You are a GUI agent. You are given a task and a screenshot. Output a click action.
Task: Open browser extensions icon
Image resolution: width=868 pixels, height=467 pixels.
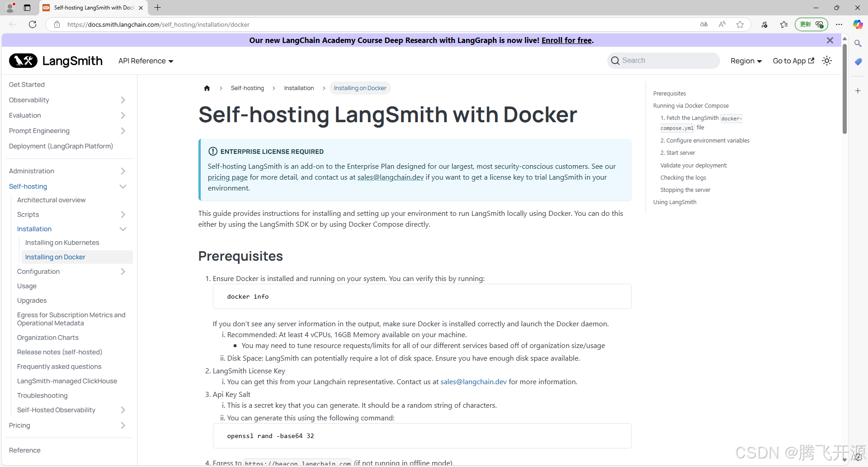pyautogui.click(x=764, y=24)
